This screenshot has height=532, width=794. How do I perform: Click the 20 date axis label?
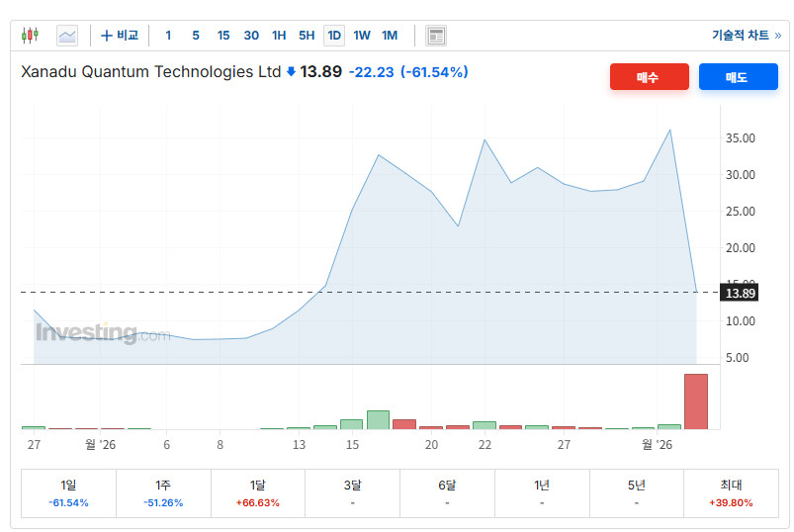point(431,444)
